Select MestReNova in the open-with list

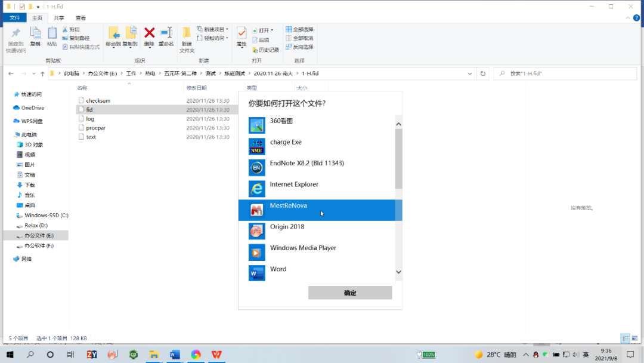pos(317,210)
